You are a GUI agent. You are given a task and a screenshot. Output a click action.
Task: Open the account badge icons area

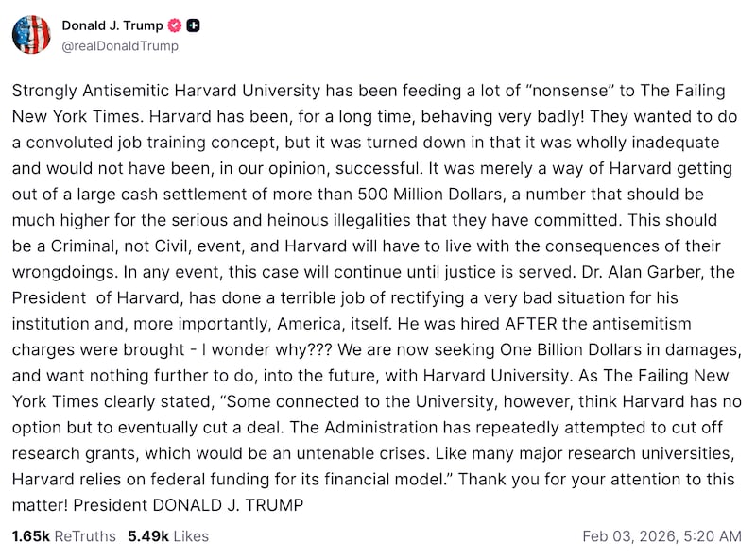(x=182, y=26)
